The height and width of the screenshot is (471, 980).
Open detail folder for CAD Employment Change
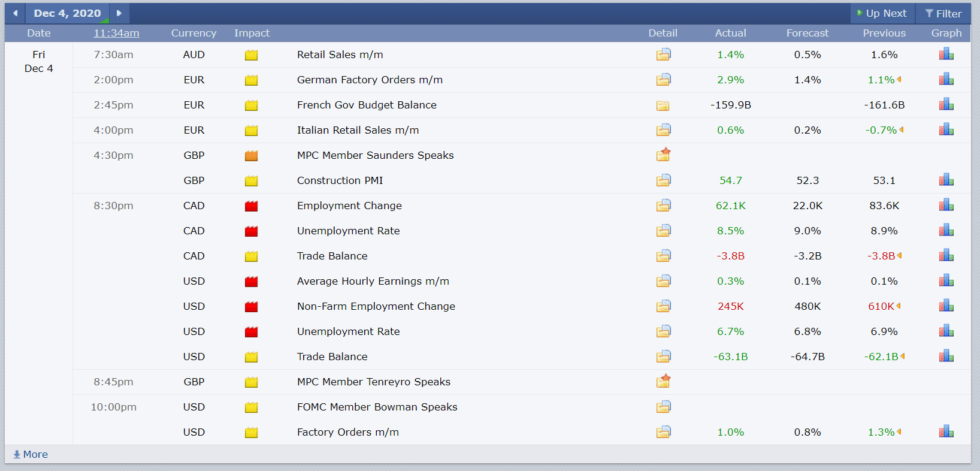coord(663,206)
